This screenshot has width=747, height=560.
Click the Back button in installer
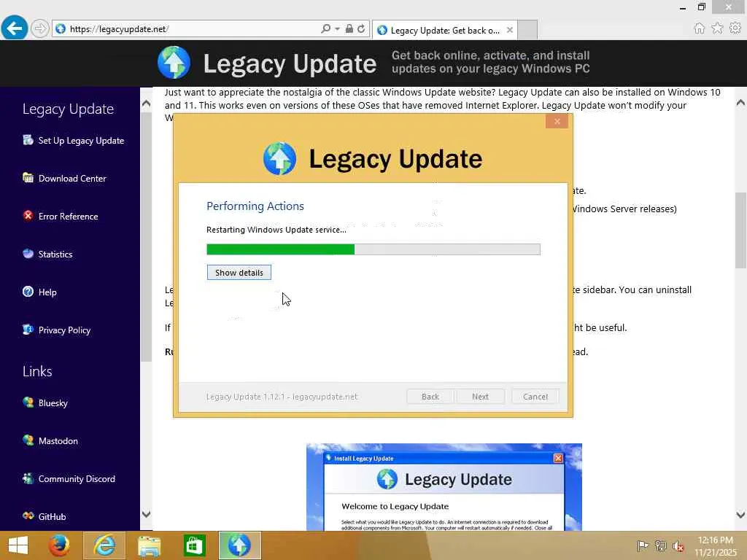pos(430,397)
